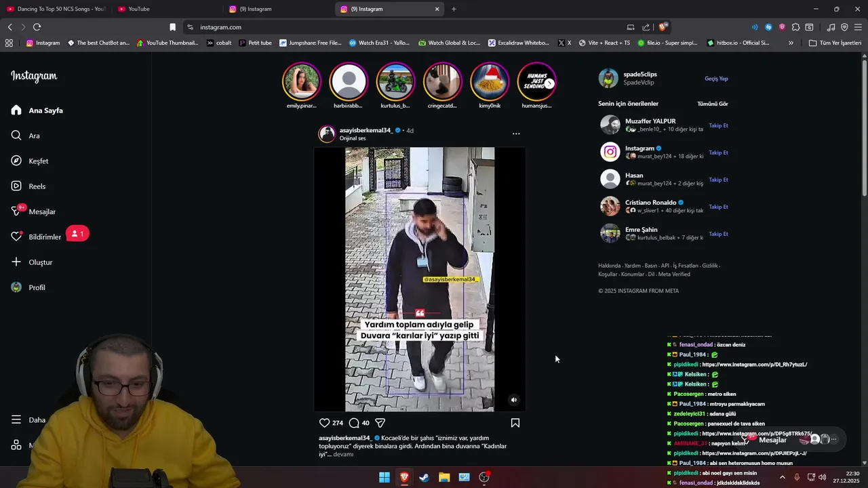The image size is (868, 488).
Task: Save post with bookmark icon
Action: point(515,423)
